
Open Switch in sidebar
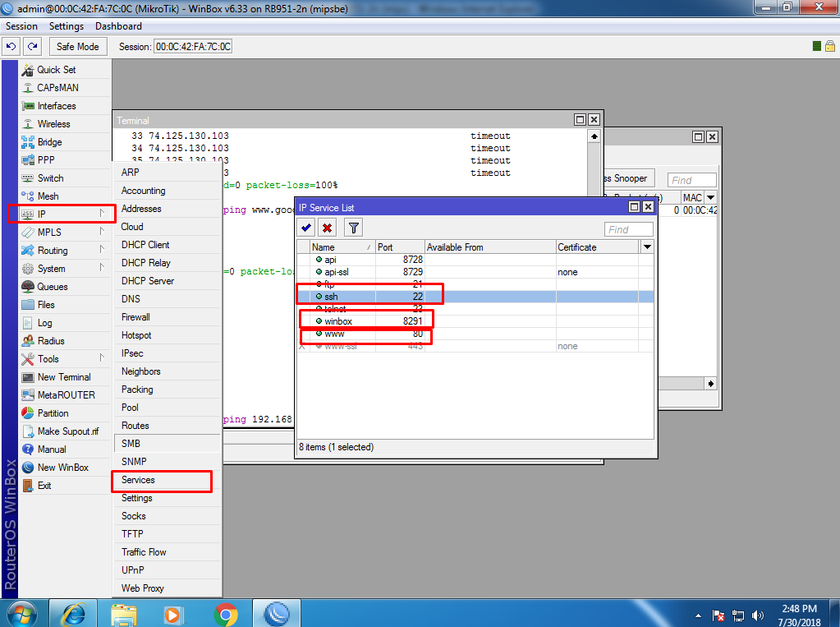(65, 178)
